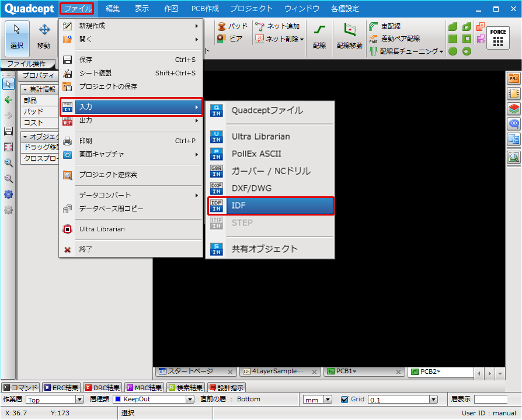Open the ファイル menu
Viewport: 522px width, 420px height.
click(77, 8)
